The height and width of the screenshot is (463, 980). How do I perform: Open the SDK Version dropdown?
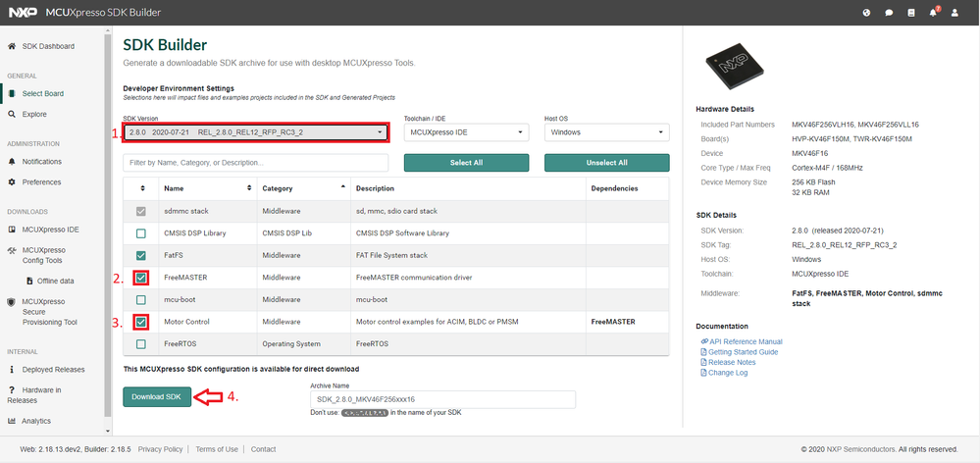click(256, 132)
